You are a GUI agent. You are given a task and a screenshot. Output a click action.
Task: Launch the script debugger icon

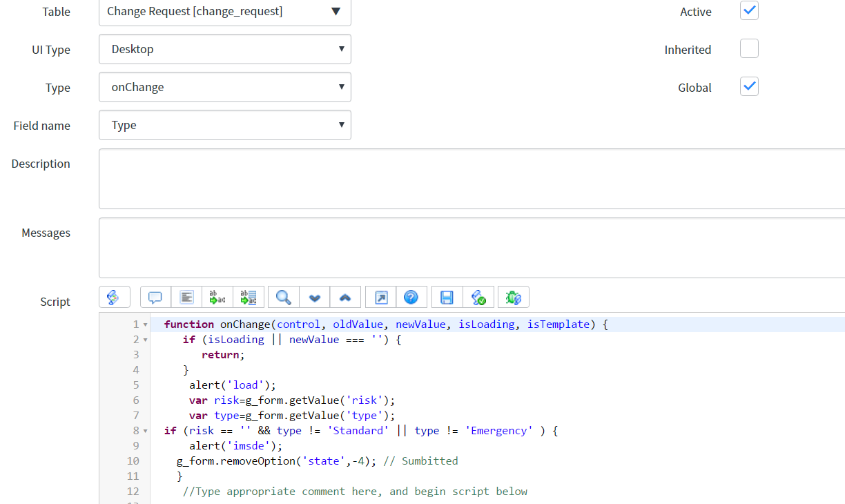513,297
